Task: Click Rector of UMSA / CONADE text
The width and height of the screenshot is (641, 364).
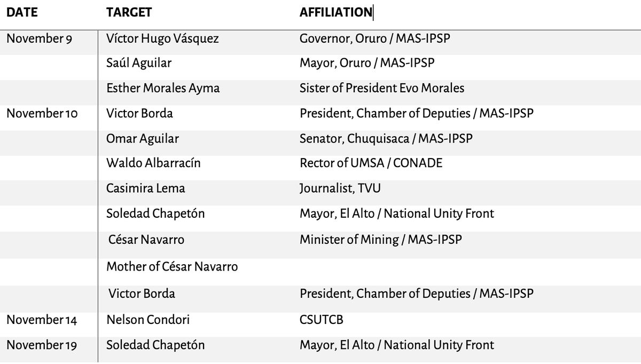Action: coord(371,163)
